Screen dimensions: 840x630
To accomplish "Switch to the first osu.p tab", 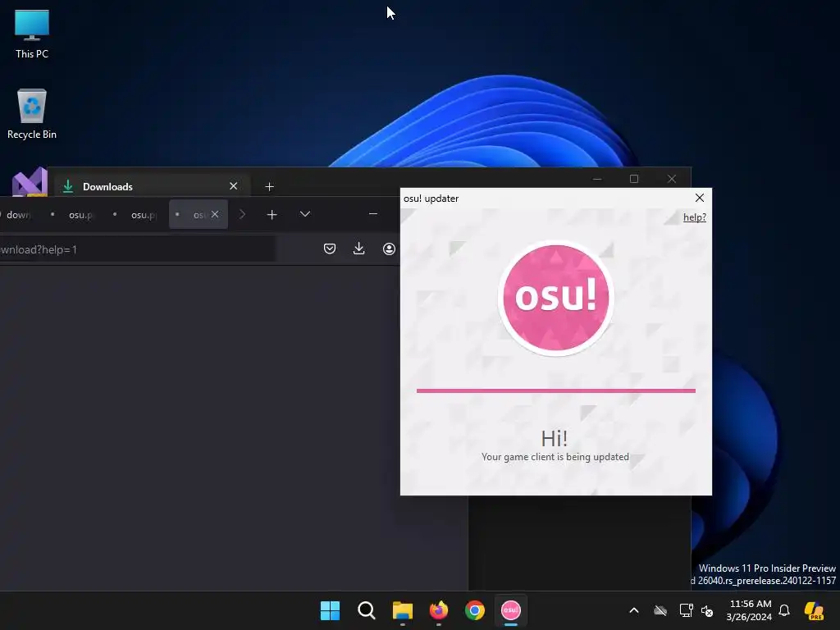I will click(x=73, y=215).
